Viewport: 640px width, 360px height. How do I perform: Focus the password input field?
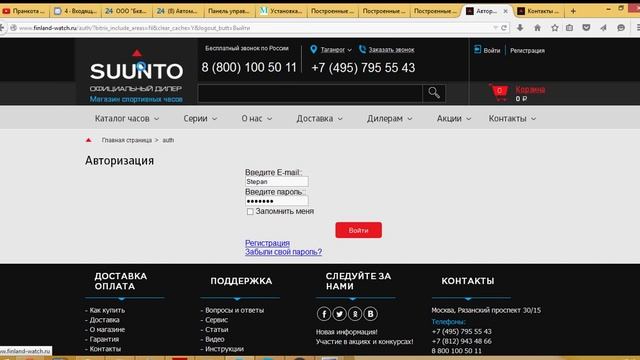tap(276, 201)
